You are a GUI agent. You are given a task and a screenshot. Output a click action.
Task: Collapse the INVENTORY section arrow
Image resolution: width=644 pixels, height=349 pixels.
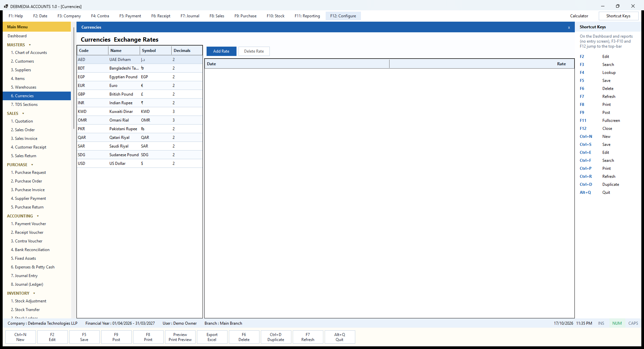[34, 293]
